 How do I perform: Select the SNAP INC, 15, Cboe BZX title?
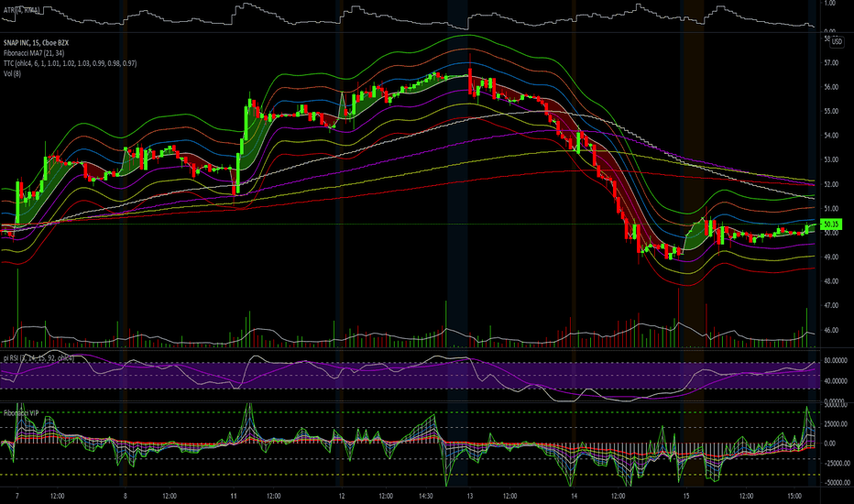coord(36,42)
